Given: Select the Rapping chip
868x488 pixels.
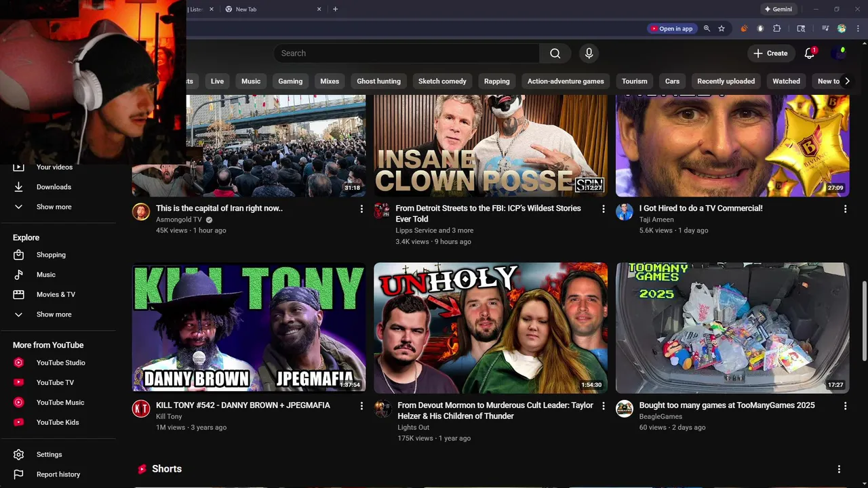Looking at the screenshot, I should [496, 81].
